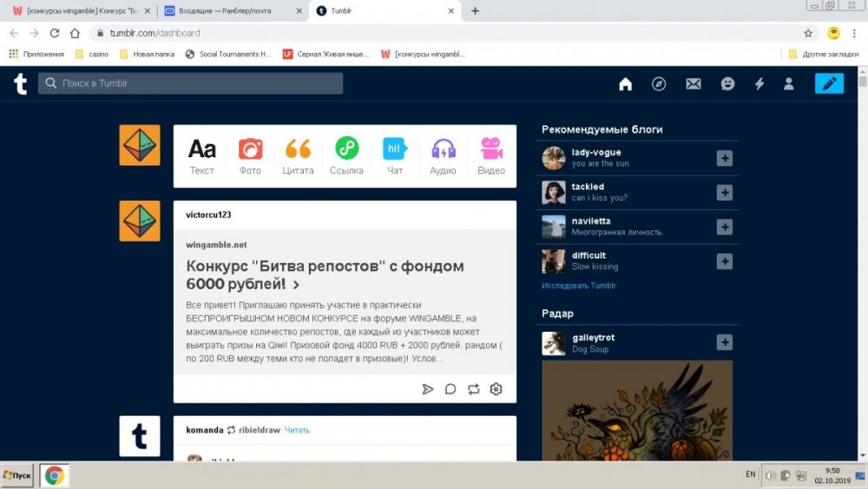Open Tumblr home dashboard icon
Viewport: 868px width, 489px height.
(x=625, y=84)
